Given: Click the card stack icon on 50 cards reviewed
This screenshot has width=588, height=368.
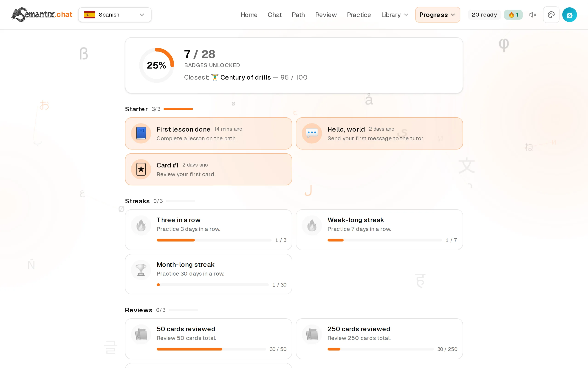Looking at the screenshot, I should tap(141, 334).
